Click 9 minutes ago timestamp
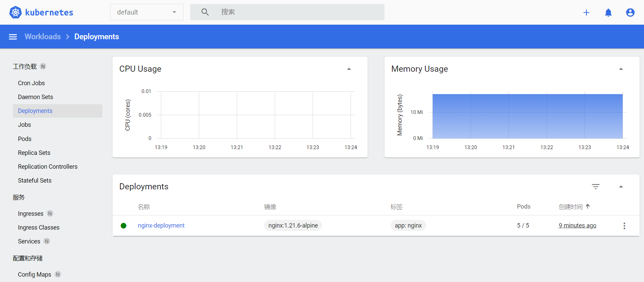The height and width of the screenshot is (282, 644). point(577,226)
